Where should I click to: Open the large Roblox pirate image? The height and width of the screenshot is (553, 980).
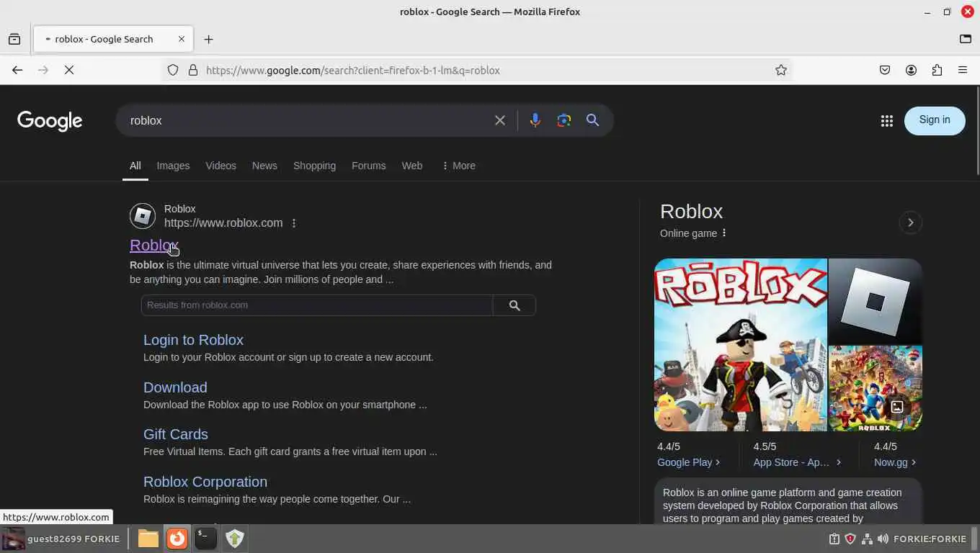tap(740, 345)
